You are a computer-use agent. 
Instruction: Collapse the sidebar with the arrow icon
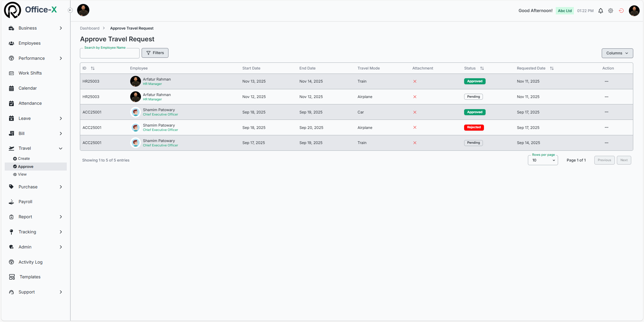coord(70,10)
